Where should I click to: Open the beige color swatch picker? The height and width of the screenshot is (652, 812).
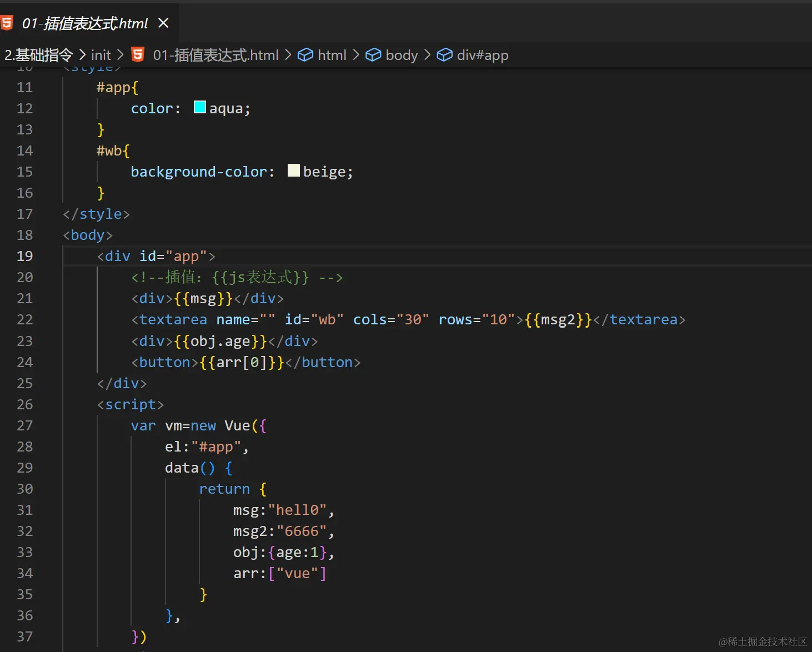click(294, 170)
